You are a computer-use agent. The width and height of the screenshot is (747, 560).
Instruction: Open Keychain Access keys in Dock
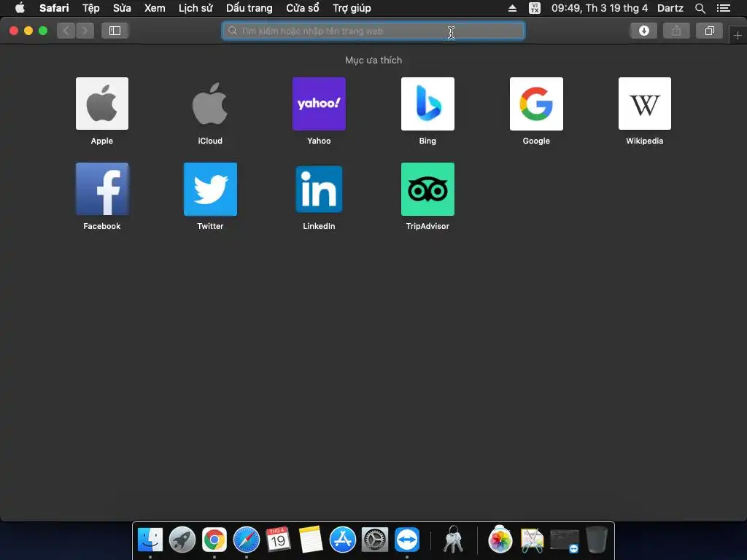point(453,540)
